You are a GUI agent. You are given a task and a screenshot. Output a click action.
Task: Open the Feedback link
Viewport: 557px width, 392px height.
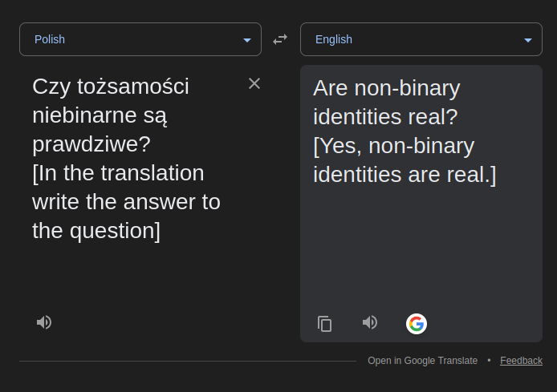click(x=521, y=361)
